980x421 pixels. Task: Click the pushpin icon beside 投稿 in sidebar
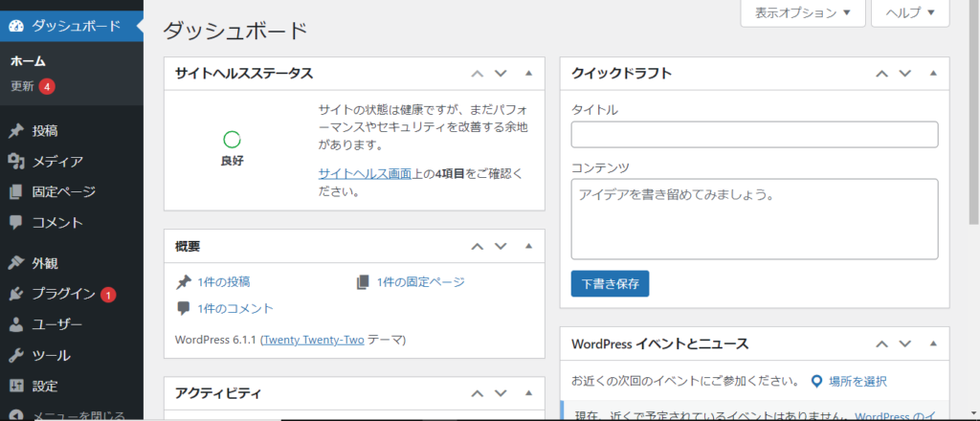15,131
